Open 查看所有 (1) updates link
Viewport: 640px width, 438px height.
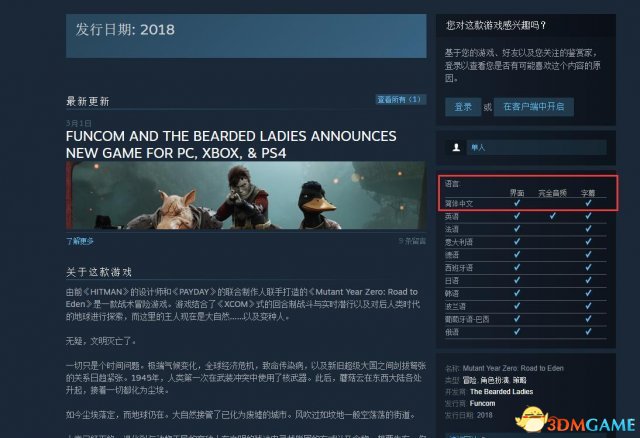[401, 100]
